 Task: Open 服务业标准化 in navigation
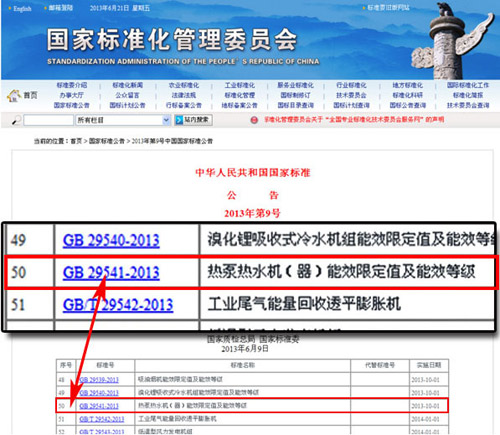(x=295, y=85)
